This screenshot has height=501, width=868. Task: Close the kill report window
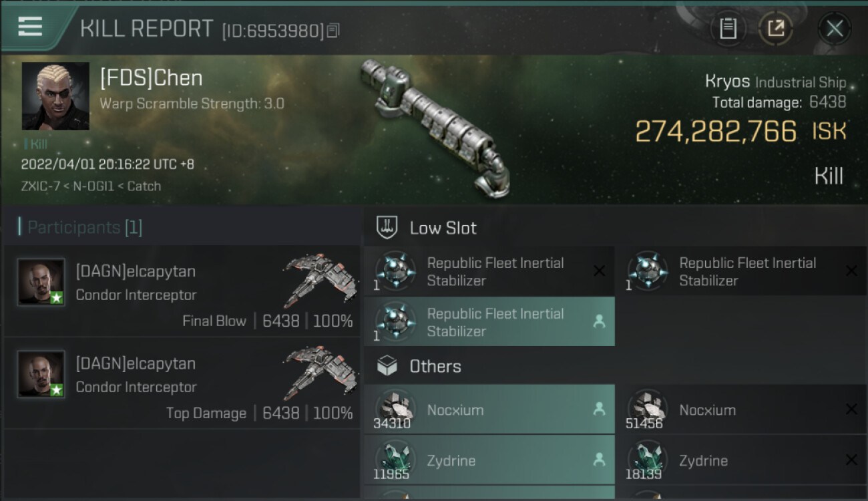tap(834, 29)
